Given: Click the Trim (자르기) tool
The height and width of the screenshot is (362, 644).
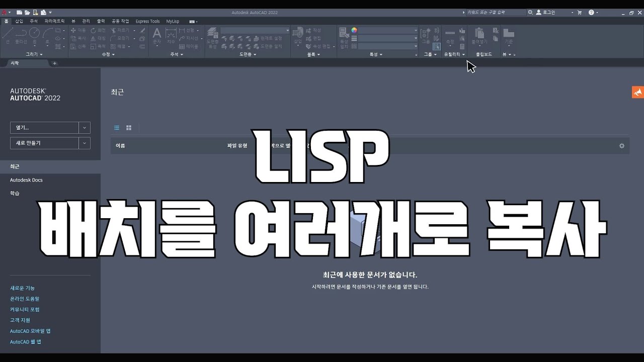Looking at the screenshot, I should (x=120, y=30).
